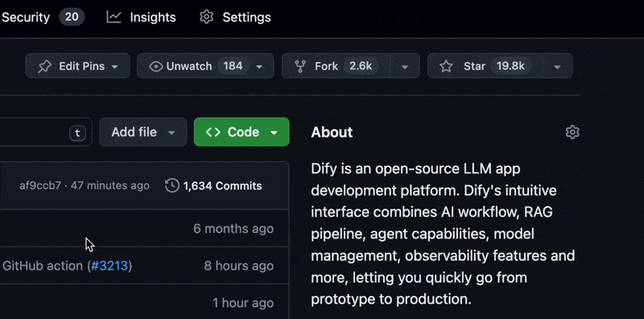Click the Go to file search field
Image resolution: width=644 pixels, height=319 pixels.
click(46, 132)
